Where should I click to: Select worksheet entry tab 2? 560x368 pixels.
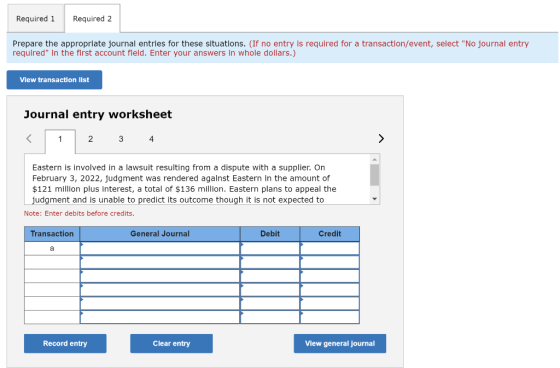tap(90, 139)
